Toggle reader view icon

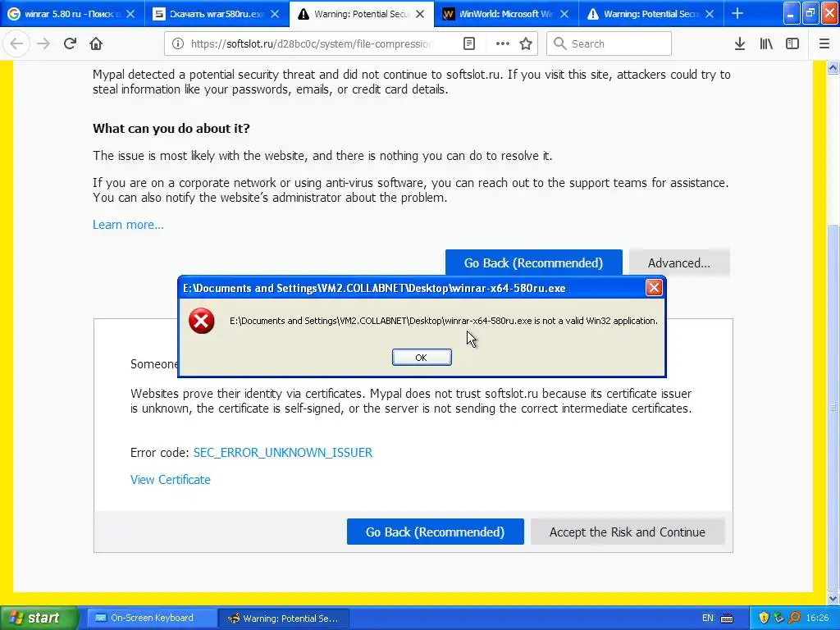click(468, 44)
